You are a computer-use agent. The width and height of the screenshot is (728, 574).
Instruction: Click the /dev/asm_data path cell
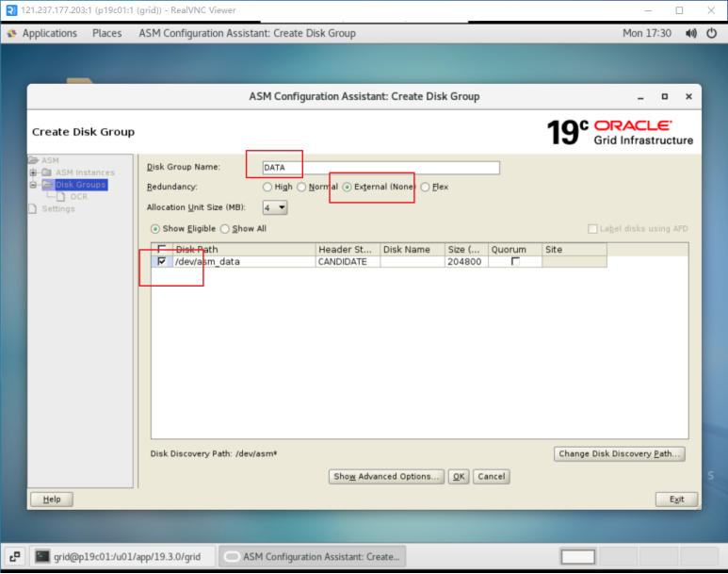pos(244,262)
